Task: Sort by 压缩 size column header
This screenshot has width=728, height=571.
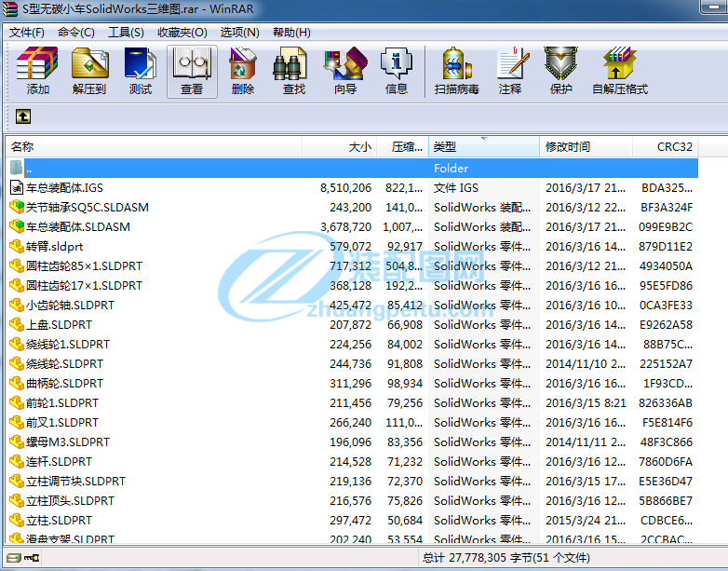Action: [x=402, y=147]
